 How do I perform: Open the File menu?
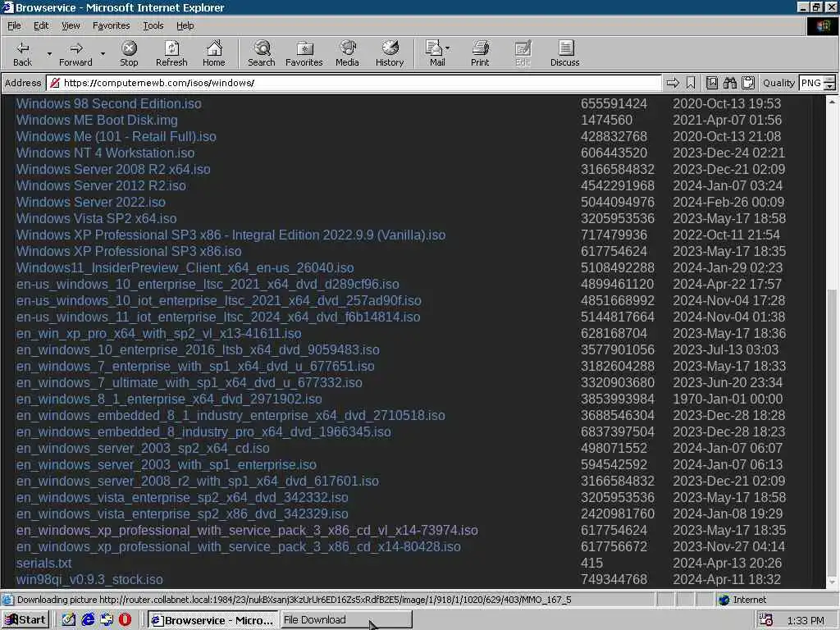tap(14, 25)
